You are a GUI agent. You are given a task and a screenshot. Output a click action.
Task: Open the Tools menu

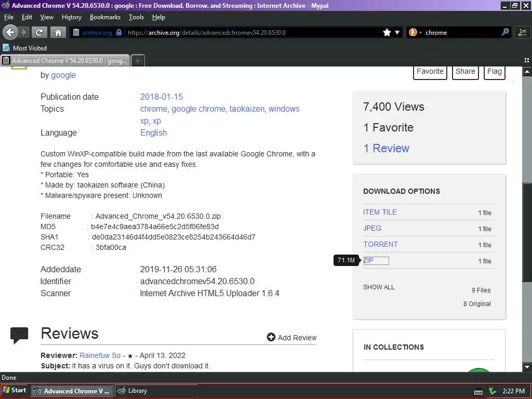point(137,17)
